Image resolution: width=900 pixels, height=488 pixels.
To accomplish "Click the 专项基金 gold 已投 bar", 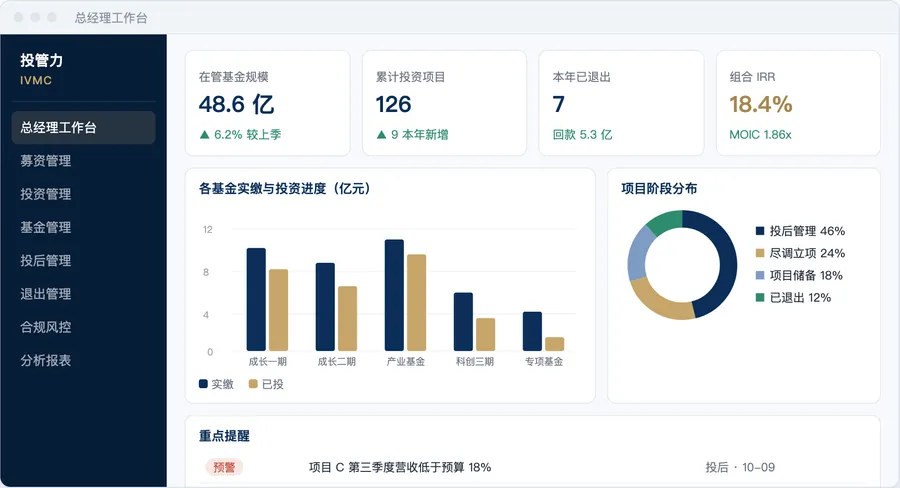I will [554, 344].
